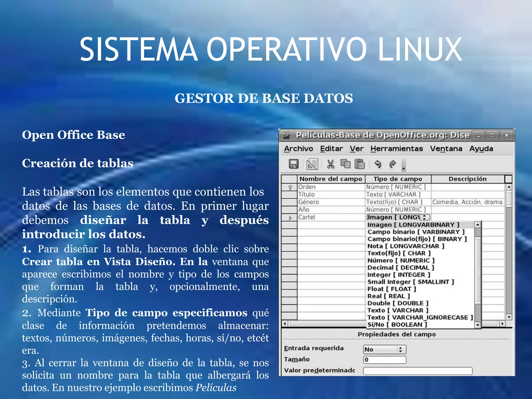Maximize the Películas-Base window
The image size is (532, 399).
(x=492, y=135)
